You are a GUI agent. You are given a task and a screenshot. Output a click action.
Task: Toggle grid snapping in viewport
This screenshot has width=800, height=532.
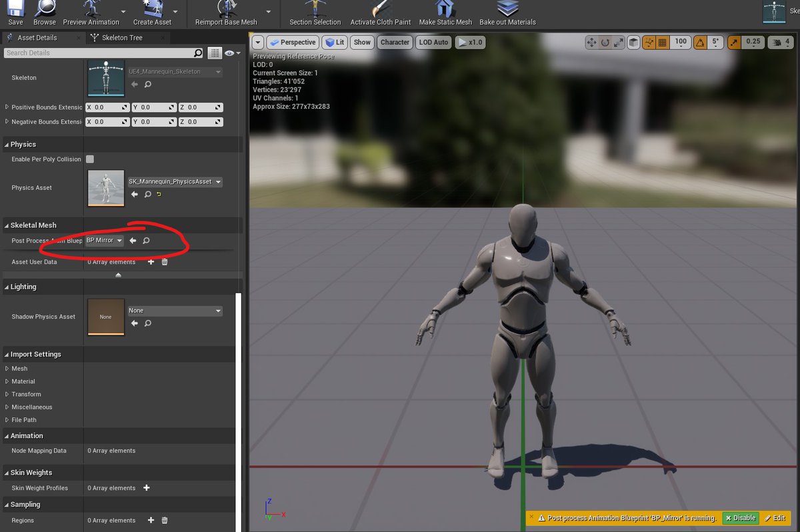(x=663, y=42)
